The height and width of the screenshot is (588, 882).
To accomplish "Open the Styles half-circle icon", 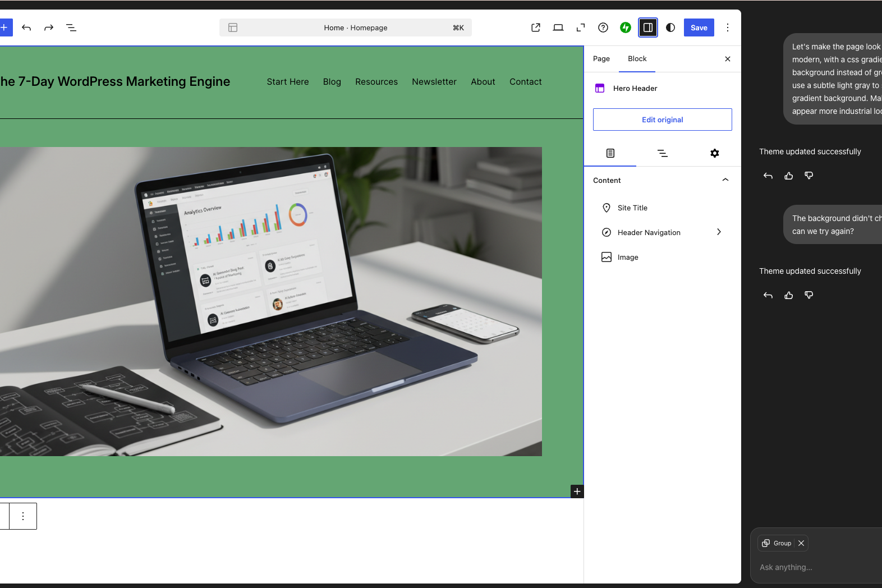I will tap(670, 27).
